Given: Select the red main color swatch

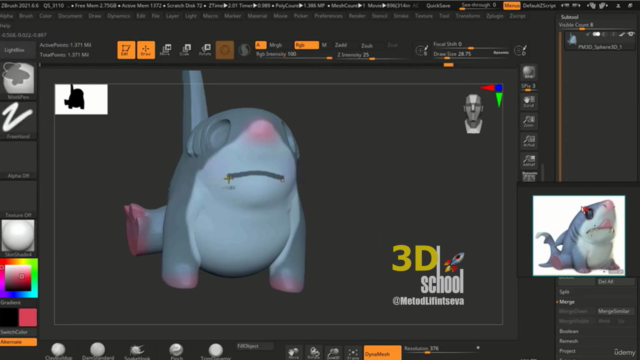Looking at the screenshot, I should 28,317.
